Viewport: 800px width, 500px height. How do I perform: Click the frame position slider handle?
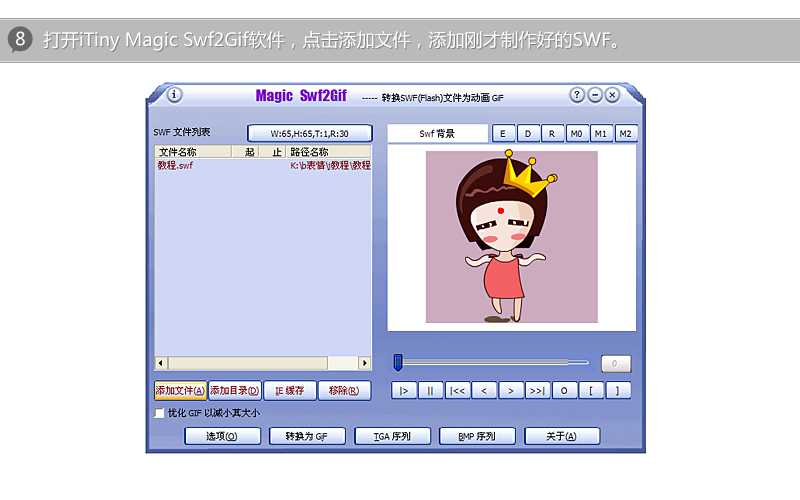point(398,362)
